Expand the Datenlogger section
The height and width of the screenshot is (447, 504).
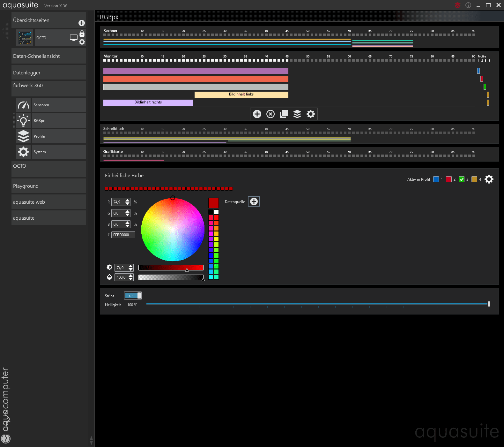[x=49, y=72]
